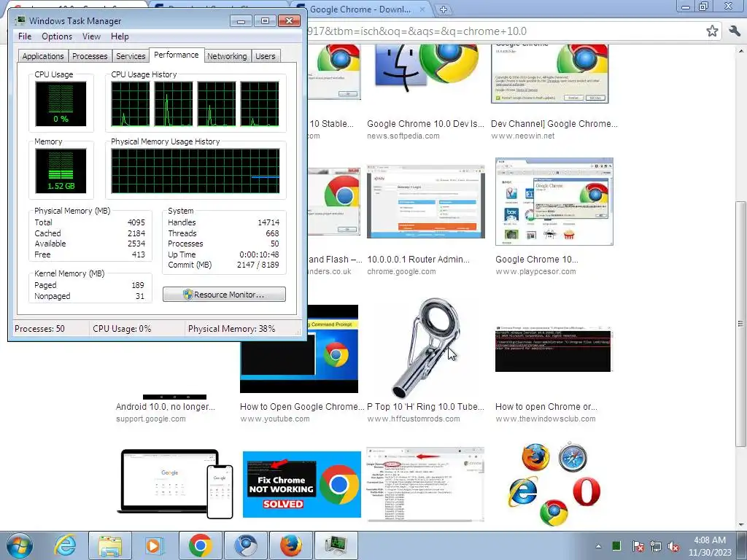The image size is (747, 560).
Task: Open the Chromium taskbar icon
Action: pos(246,545)
